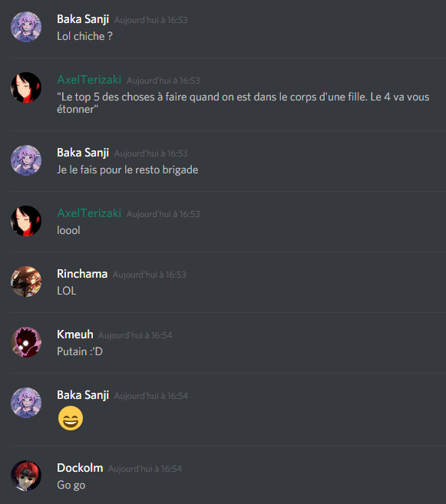Open Rinchama's profile avatar

tap(26, 282)
